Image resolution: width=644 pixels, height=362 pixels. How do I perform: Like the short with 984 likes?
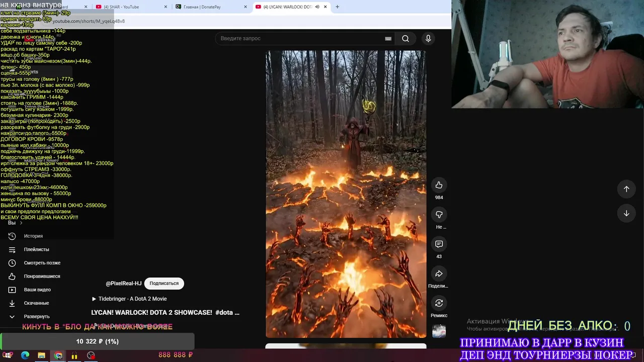pos(439,185)
